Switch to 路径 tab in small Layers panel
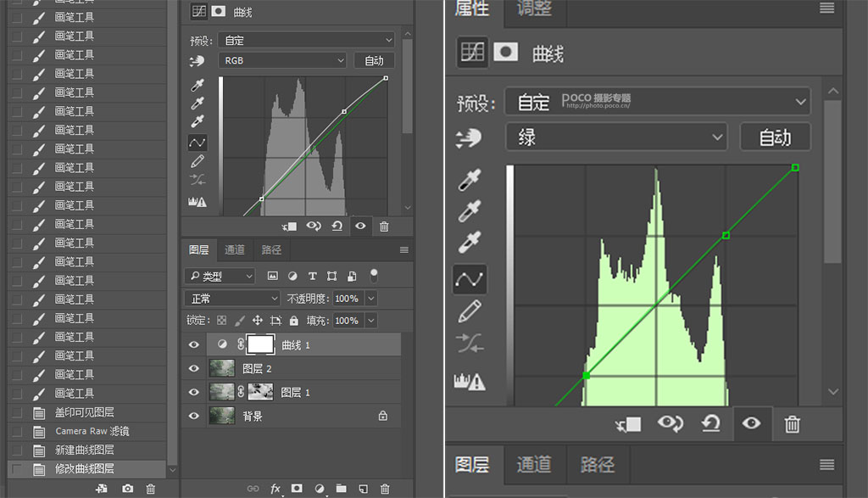The width and height of the screenshot is (868, 498). click(x=271, y=249)
